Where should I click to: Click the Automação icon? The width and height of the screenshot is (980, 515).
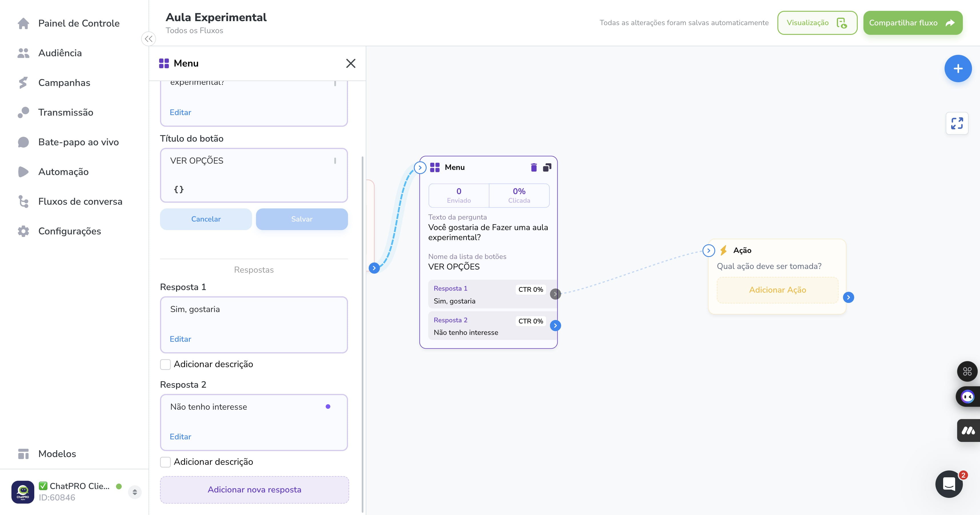click(x=23, y=172)
